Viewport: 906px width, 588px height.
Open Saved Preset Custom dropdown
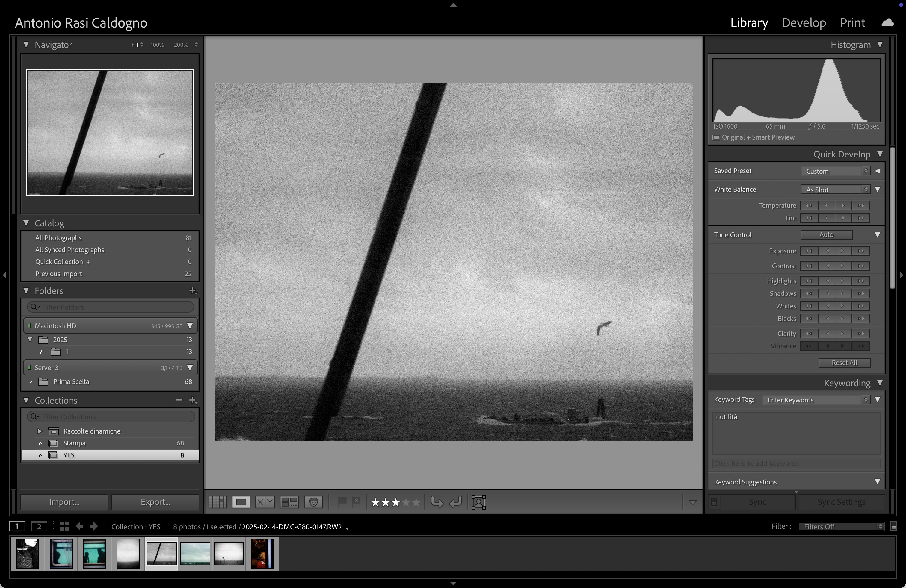click(835, 171)
